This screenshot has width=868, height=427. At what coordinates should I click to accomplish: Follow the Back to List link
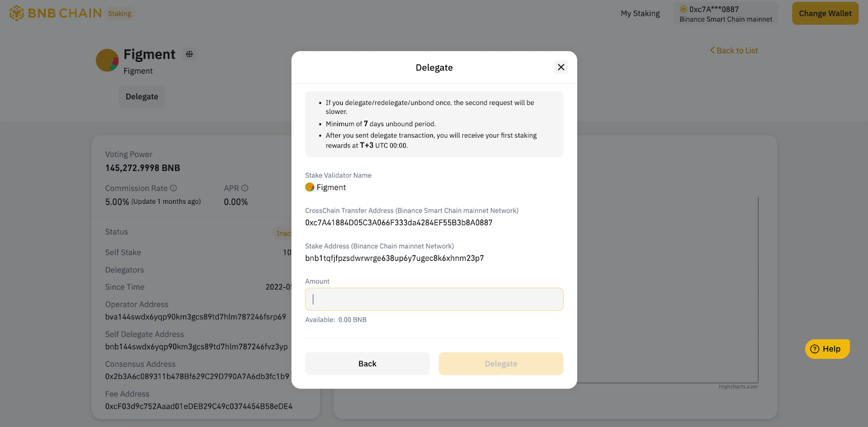tap(733, 50)
